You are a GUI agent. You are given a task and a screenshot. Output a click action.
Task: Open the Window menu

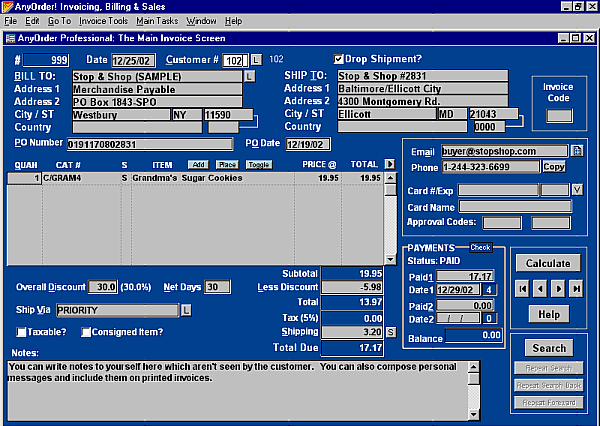(201, 21)
